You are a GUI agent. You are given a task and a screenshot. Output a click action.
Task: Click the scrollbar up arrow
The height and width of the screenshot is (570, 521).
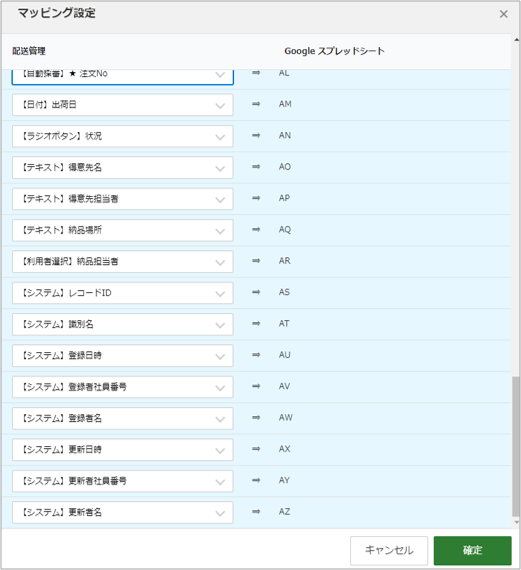(516, 40)
